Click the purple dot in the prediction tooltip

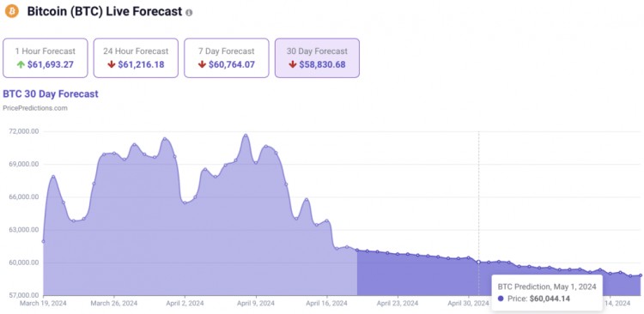coord(501,299)
